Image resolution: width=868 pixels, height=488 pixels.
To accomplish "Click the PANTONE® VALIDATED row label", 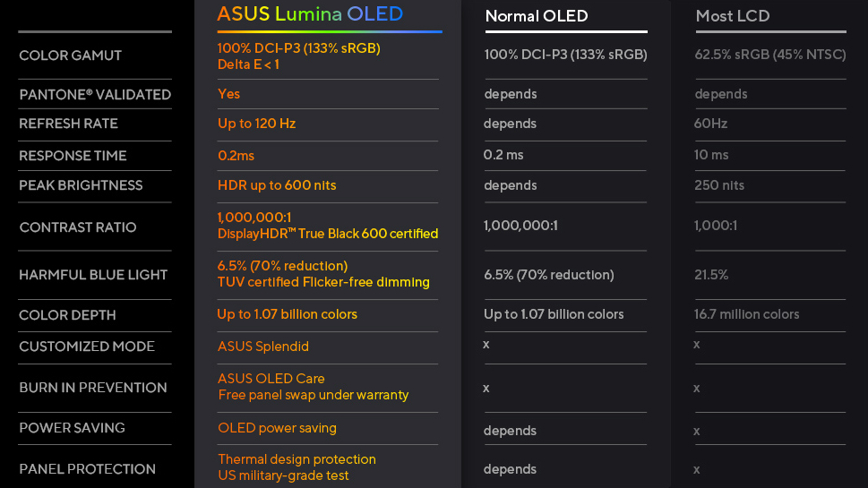I will (x=94, y=95).
